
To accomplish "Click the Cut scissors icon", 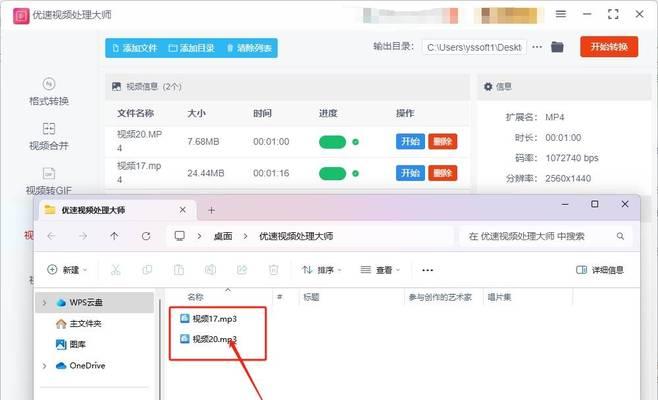I will click(115, 270).
